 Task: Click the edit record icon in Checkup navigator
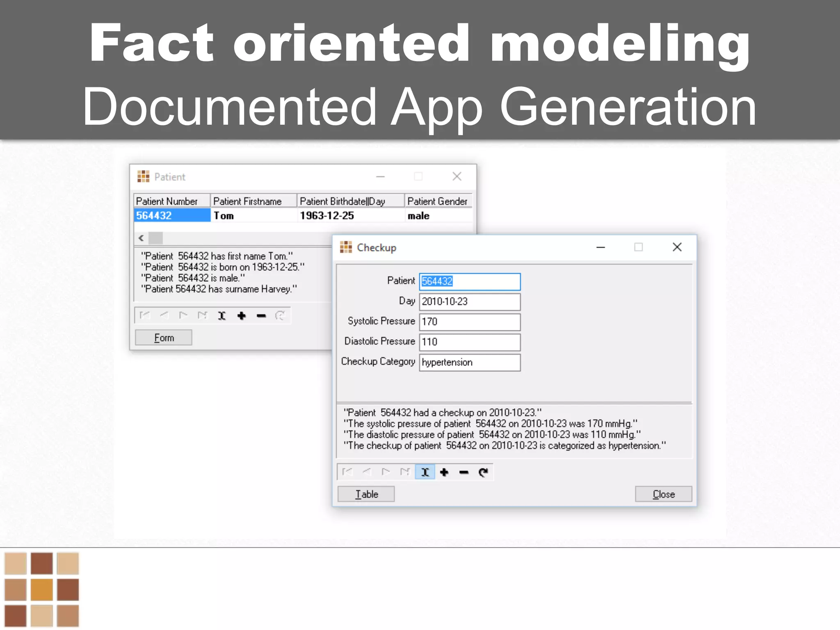425,472
